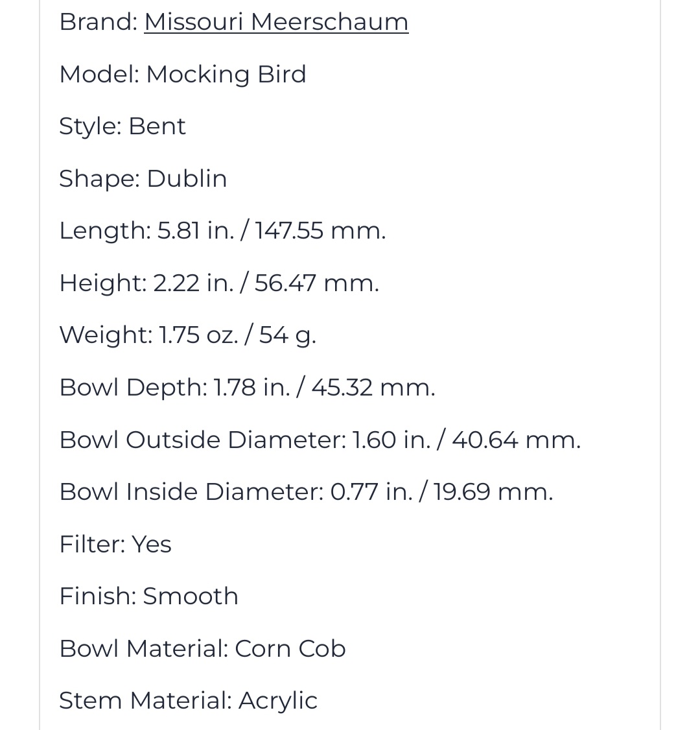The height and width of the screenshot is (730, 700).
Task: Click the "Bent" style value
Action: [x=157, y=126]
